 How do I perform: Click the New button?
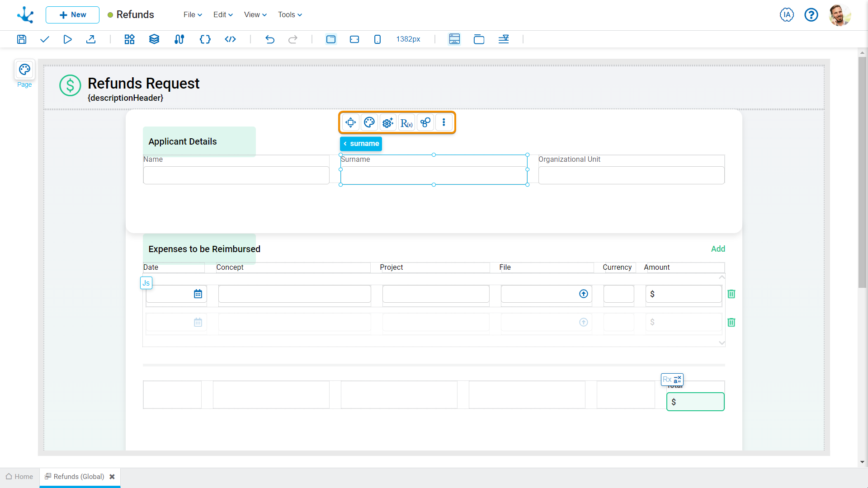coord(72,14)
